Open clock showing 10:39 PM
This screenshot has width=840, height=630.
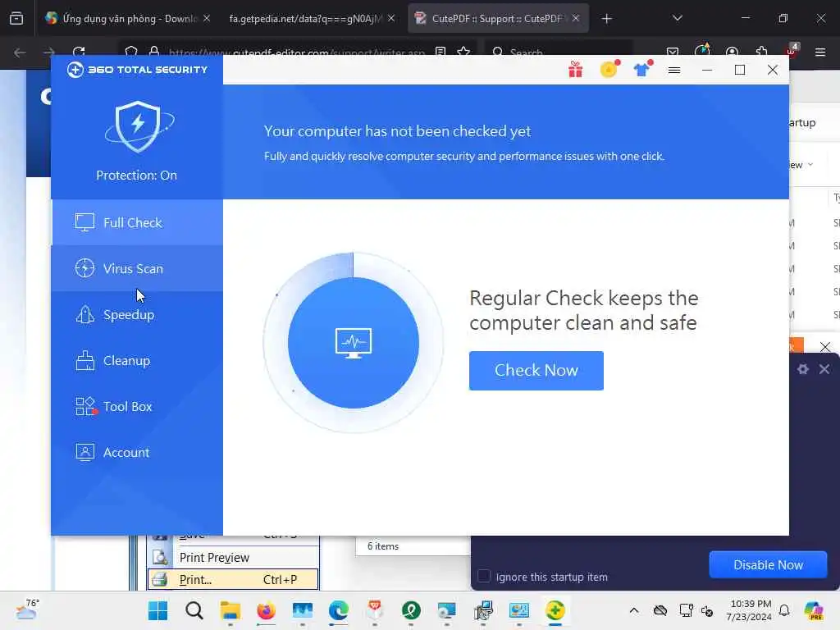(749, 610)
